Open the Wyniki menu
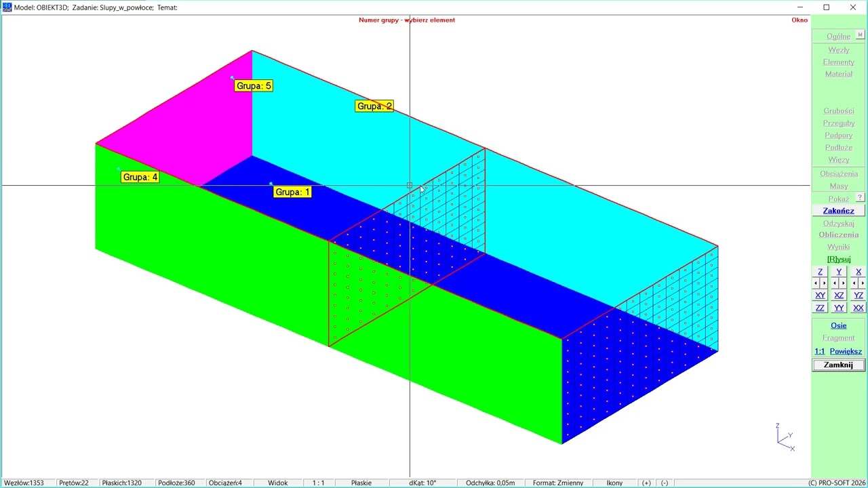This screenshot has width=868, height=488. 839,247
